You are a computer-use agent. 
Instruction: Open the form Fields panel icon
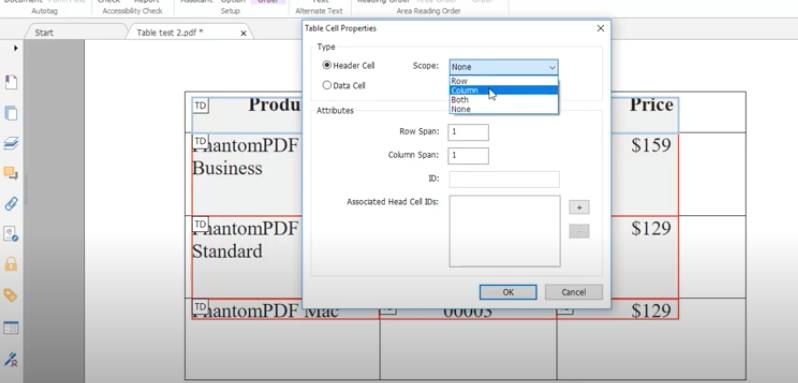tap(11, 328)
